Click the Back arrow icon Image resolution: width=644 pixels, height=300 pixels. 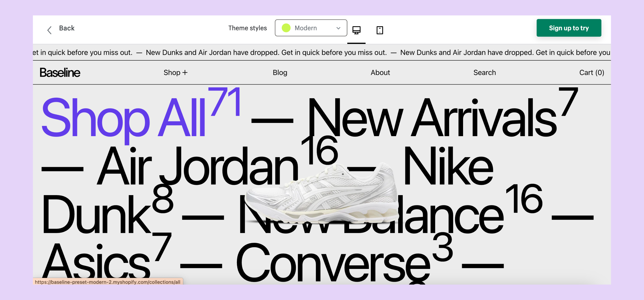[49, 30]
